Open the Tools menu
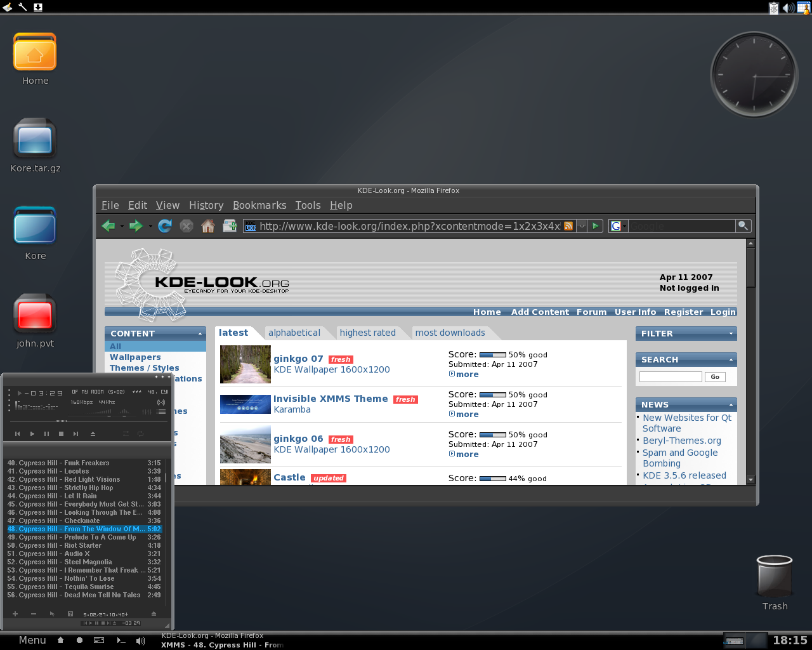The height and width of the screenshot is (650, 812). tap(308, 205)
